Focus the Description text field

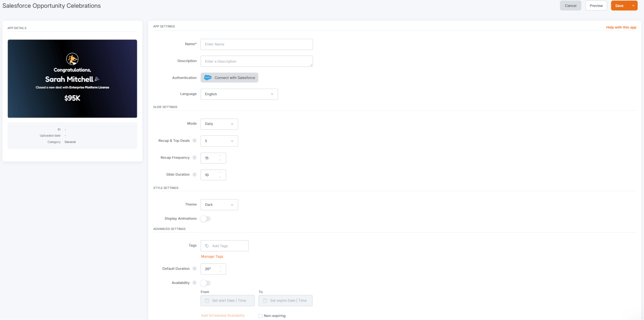pyautogui.click(x=257, y=61)
